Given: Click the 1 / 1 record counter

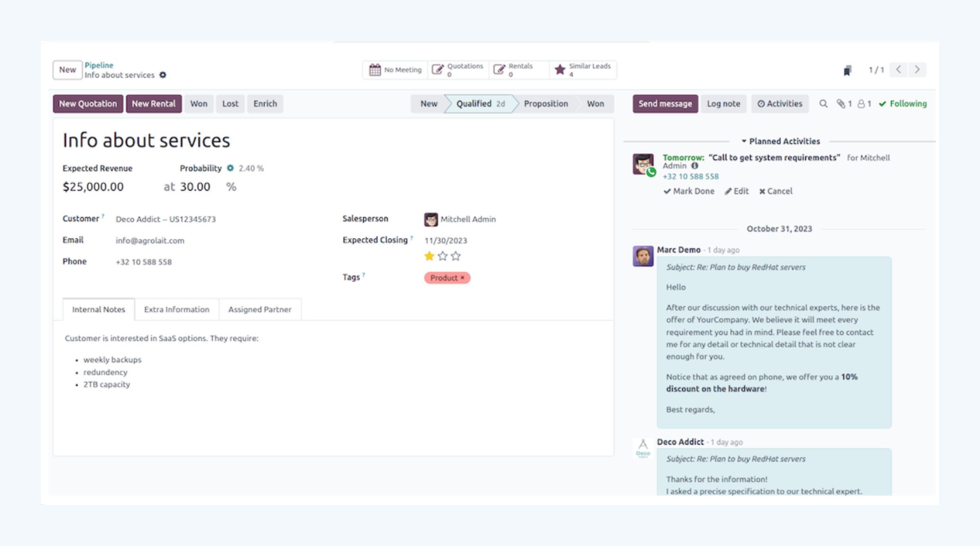Looking at the screenshot, I should tap(876, 70).
